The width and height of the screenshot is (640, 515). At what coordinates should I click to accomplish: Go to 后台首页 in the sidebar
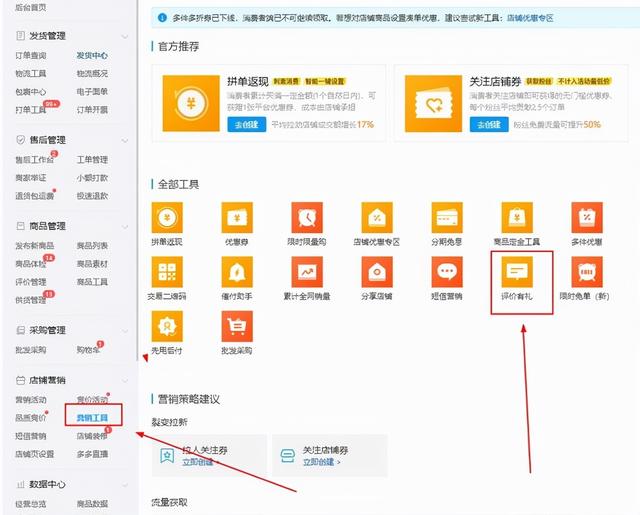(x=31, y=7)
